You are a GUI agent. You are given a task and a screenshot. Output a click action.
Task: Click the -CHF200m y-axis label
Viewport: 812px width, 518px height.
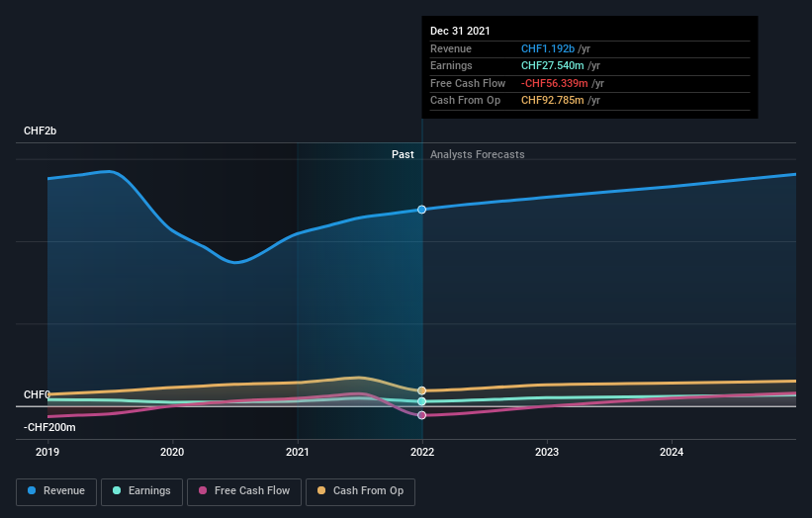pyautogui.click(x=49, y=427)
